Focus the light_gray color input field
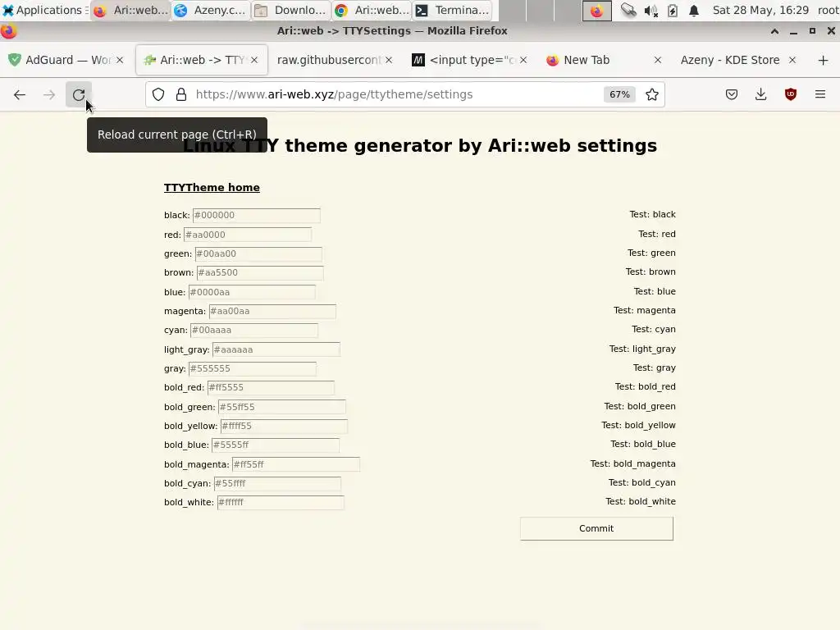Screen dimensions: 840x630 [276, 349]
